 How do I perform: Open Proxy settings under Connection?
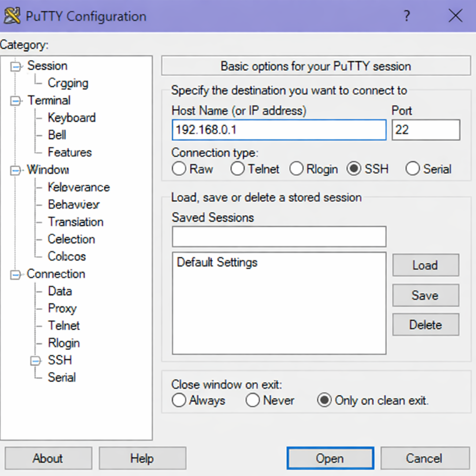(x=62, y=308)
